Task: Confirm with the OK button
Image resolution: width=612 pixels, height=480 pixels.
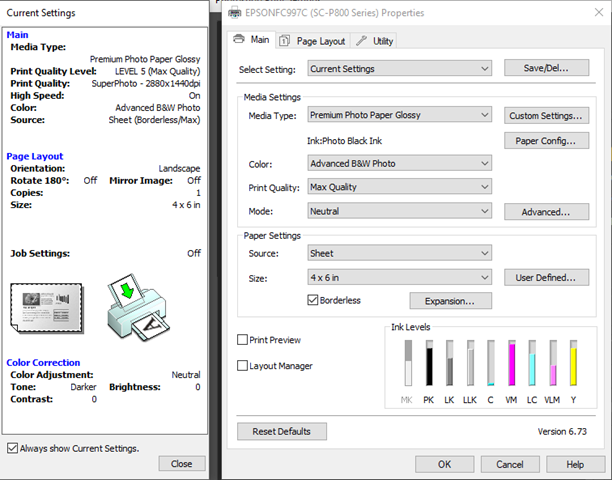Action: [445, 464]
